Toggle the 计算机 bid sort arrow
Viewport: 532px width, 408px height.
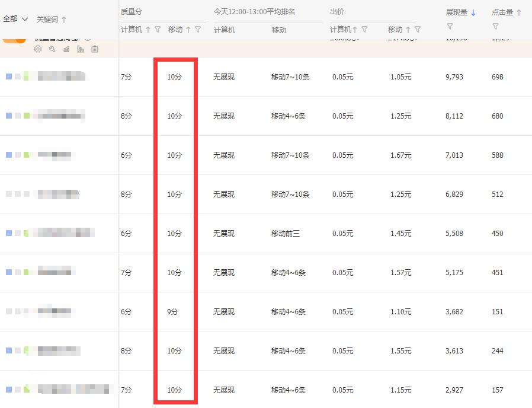355,28
